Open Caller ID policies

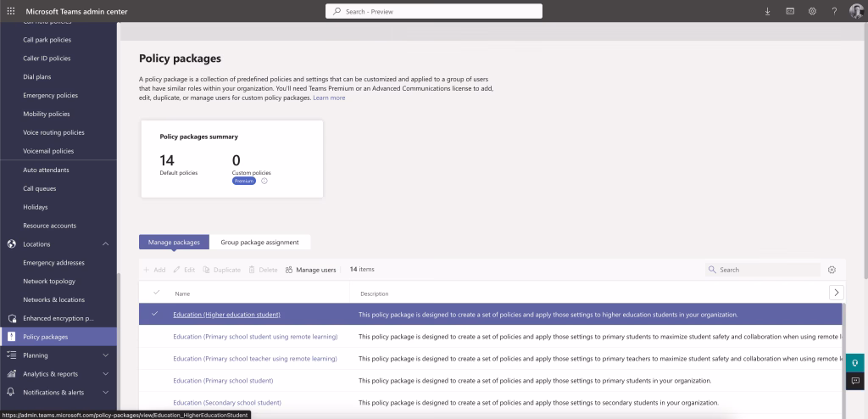[47, 59]
